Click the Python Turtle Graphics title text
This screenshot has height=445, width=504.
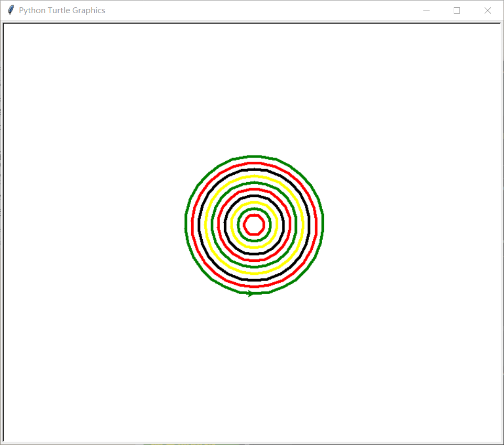62,10
